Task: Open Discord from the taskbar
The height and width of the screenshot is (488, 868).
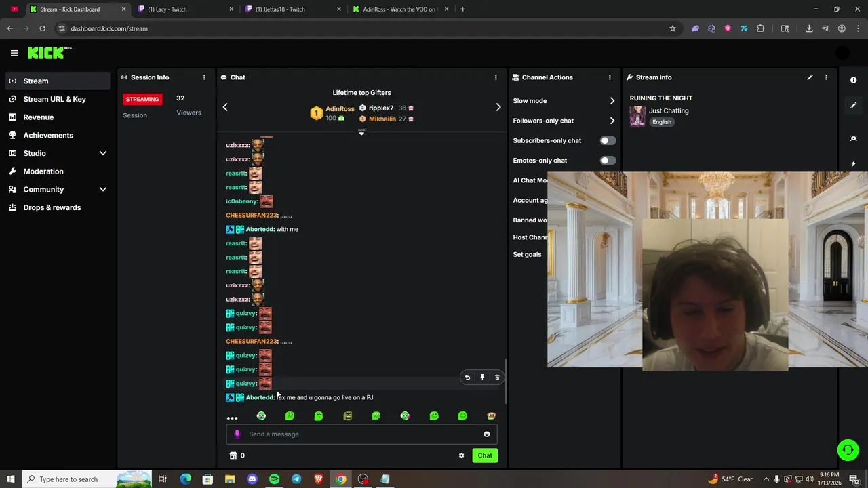Action: coord(252,479)
